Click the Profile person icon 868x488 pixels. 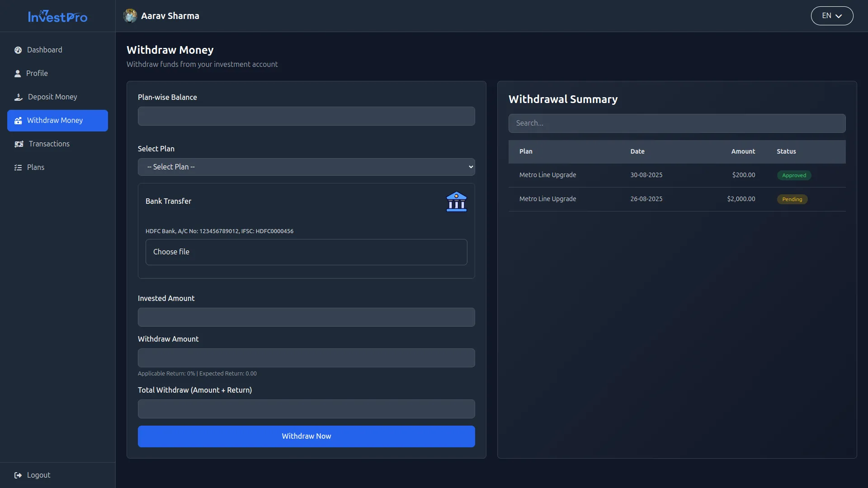pyautogui.click(x=18, y=74)
